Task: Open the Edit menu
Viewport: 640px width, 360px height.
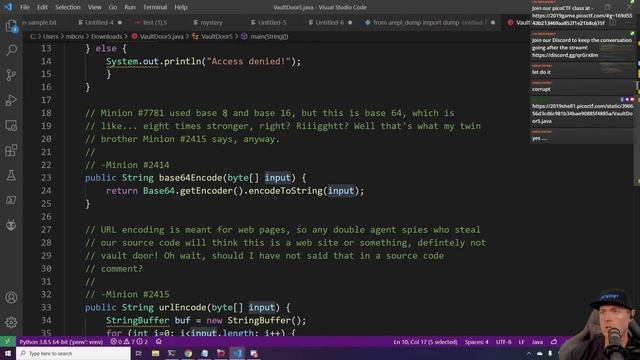Action: coord(42,7)
